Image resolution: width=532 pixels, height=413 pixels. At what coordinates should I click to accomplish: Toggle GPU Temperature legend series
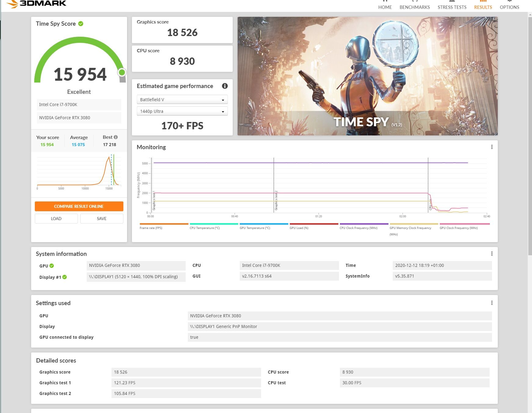tap(264, 226)
